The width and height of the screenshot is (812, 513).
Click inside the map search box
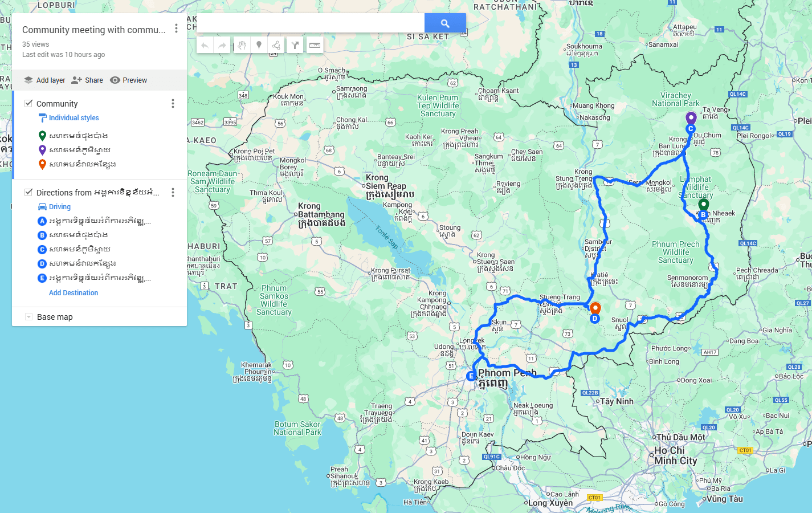(311, 23)
